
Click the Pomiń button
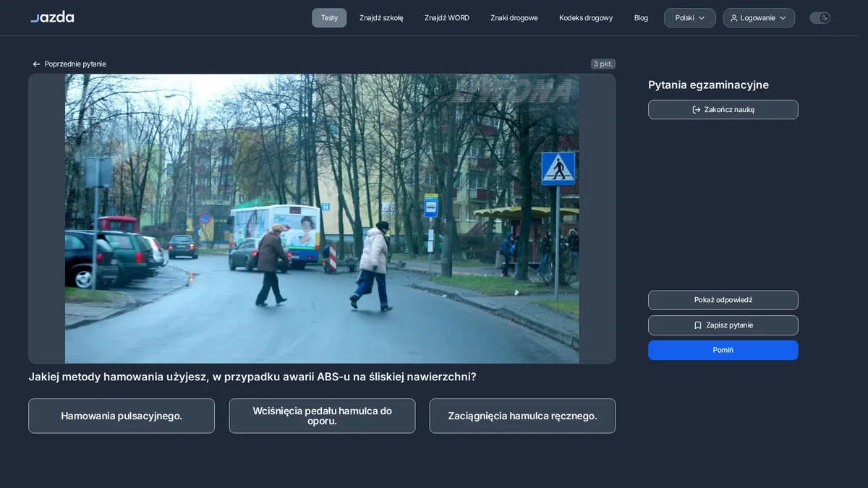click(723, 350)
